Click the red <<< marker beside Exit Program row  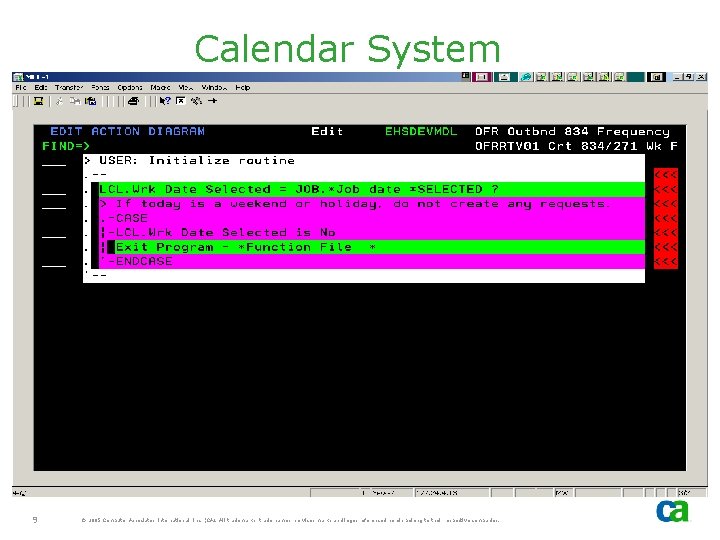[x=665, y=247]
